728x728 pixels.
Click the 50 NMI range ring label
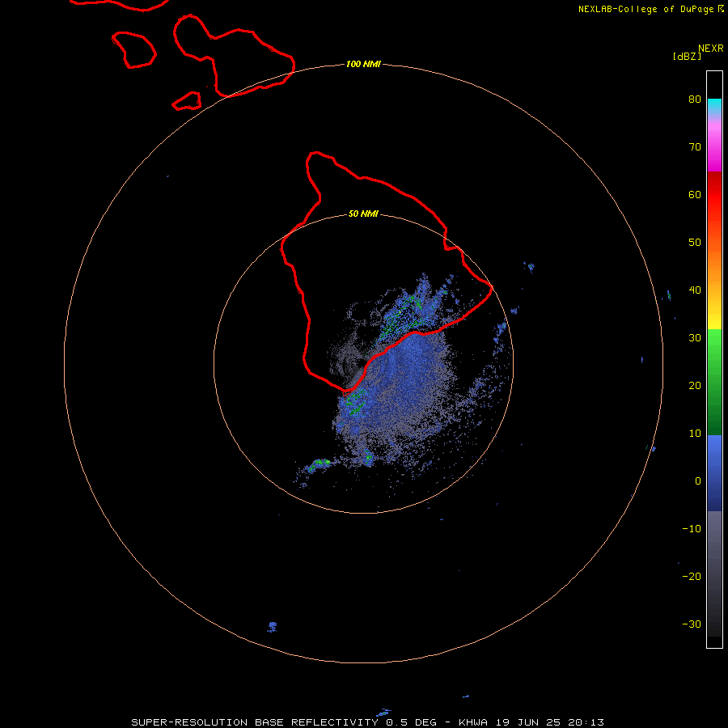[x=363, y=214]
